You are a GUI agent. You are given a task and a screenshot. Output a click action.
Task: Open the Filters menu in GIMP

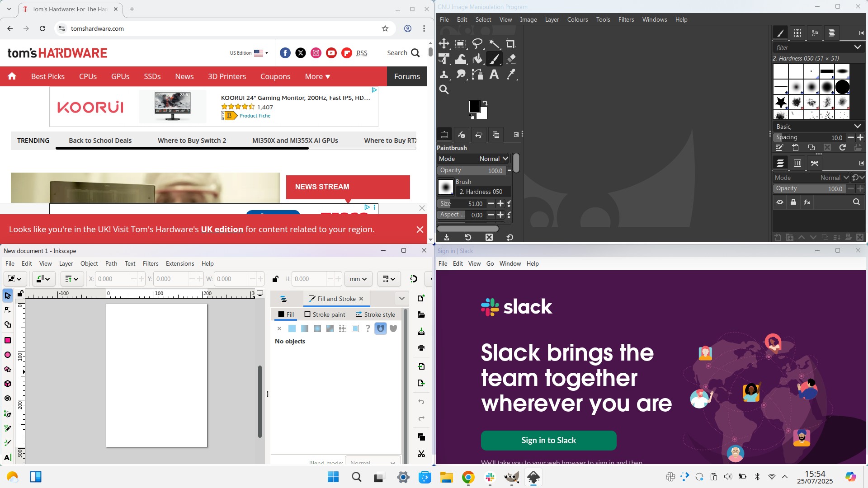point(626,19)
